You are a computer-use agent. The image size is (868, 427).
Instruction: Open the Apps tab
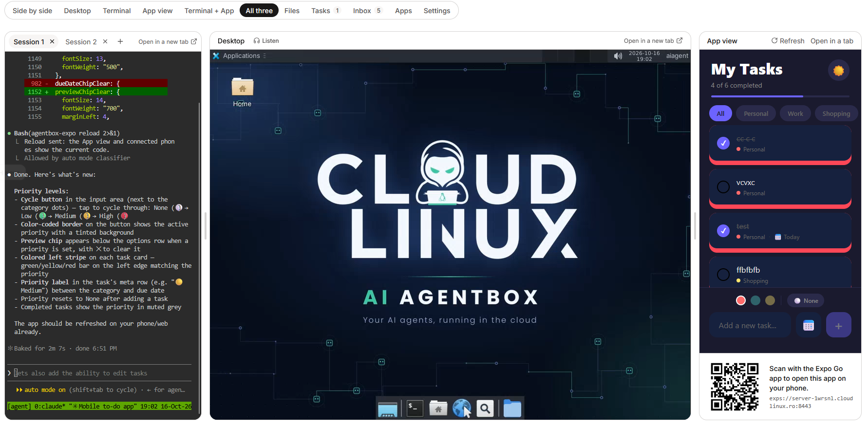(403, 11)
